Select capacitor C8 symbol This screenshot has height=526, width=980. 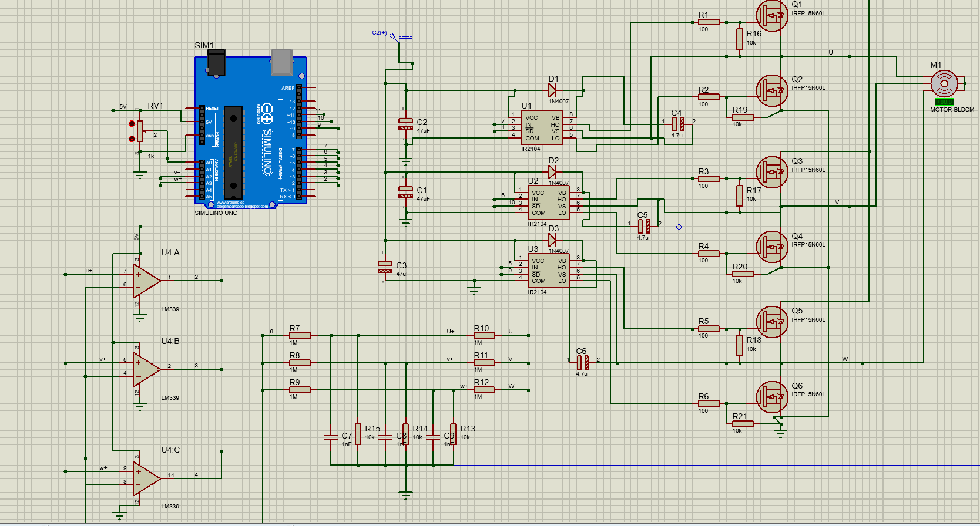385,437
